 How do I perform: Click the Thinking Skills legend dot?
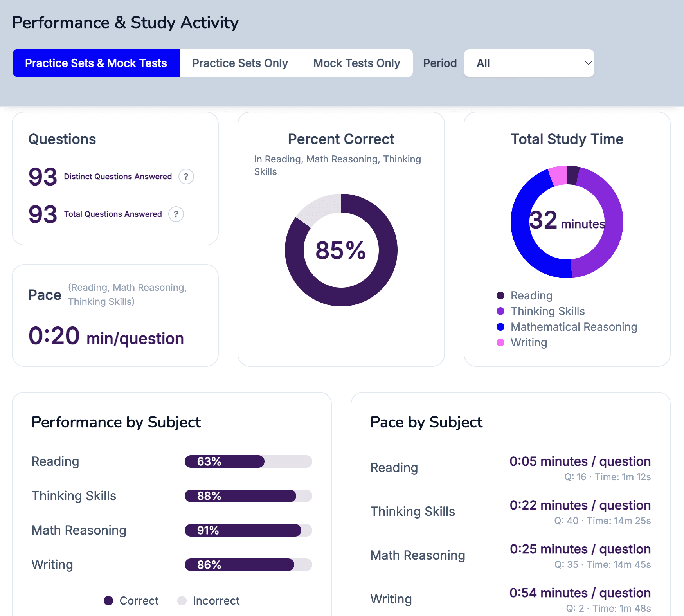pyautogui.click(x=500, y=311)
